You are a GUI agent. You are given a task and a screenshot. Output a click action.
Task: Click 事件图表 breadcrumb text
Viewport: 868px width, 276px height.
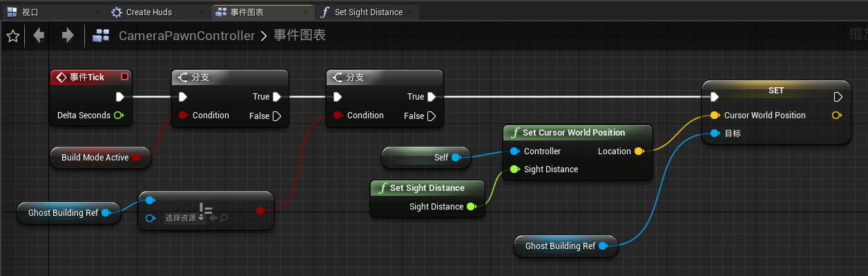pos(300,35)
